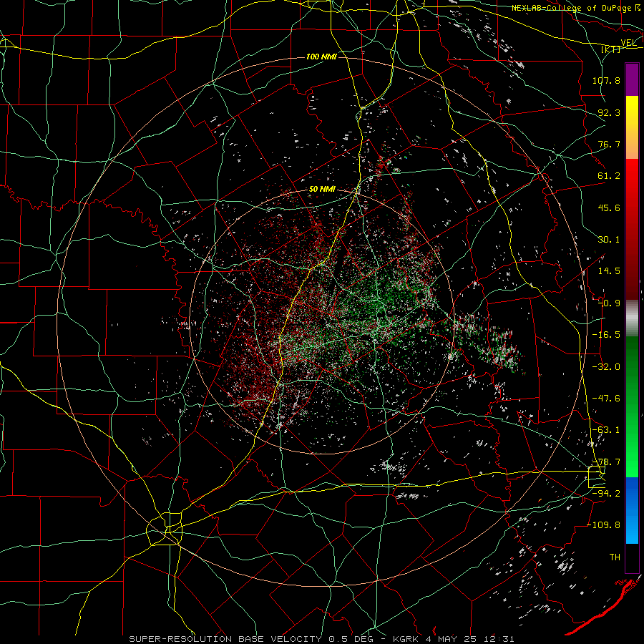Pick the yellow-orange segment of the color bar
Image resolution: width=644 pixels, height=644 pixels.
pyautogui.click(x=632, y=127)
